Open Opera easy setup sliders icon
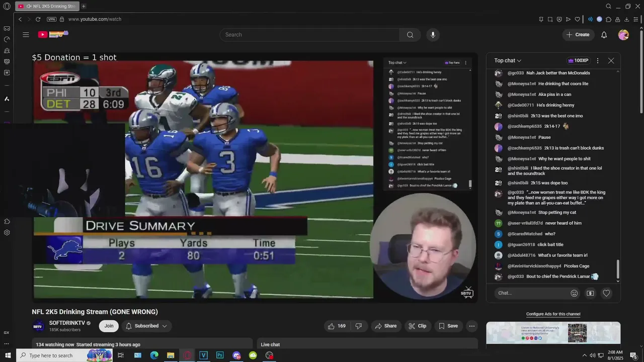 [636, 19]
